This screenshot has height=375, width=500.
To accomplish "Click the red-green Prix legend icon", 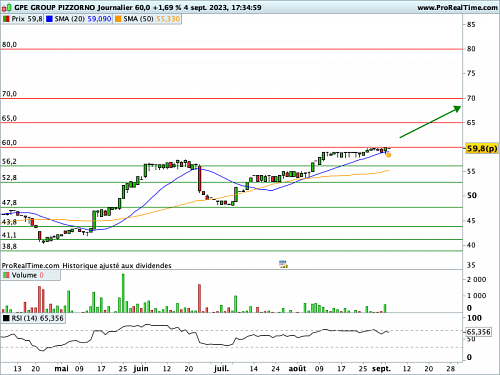I will [x=6, y=19].
